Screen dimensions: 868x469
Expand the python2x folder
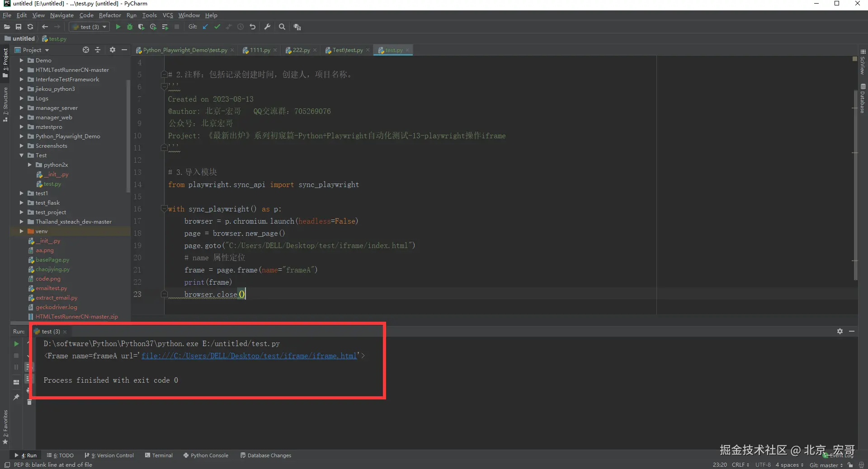click(x=30, y=164)
